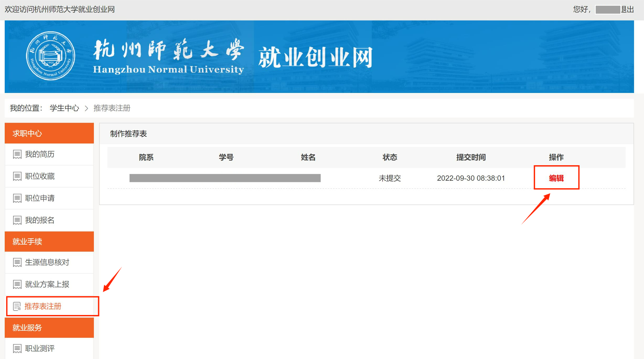Go to 就业方案上报 page
The image size is (644, 359).
tap(47, 284)
